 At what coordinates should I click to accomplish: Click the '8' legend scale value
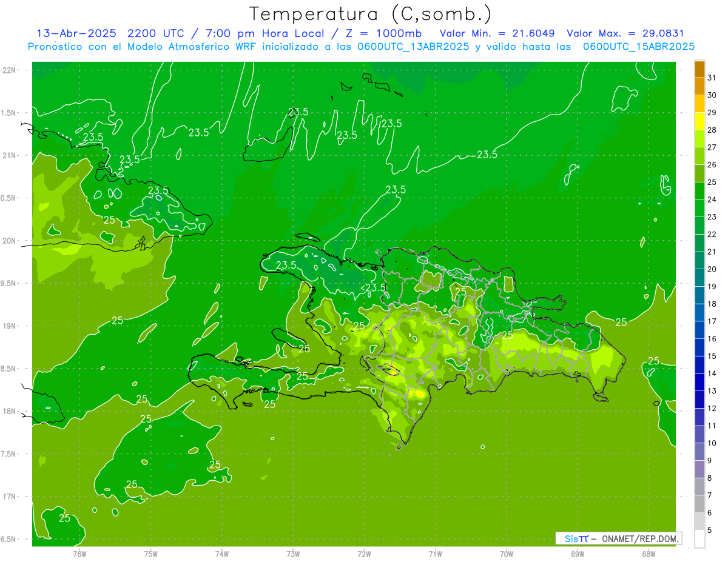710,478
